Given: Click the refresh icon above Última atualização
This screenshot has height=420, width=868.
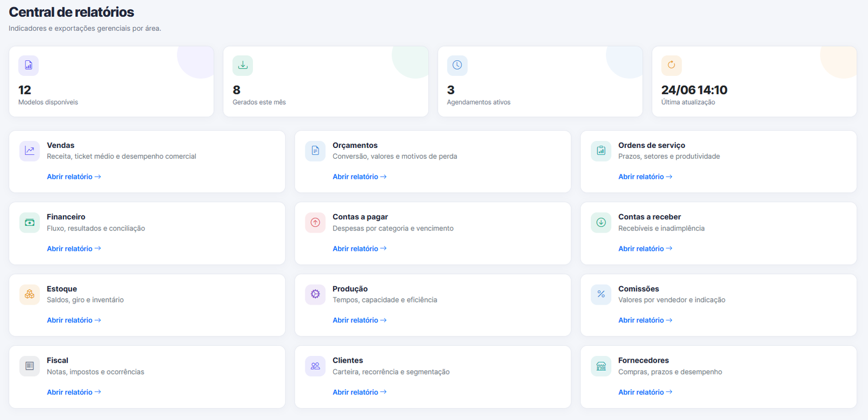Looking at the screenshot, I should point(672,66).
